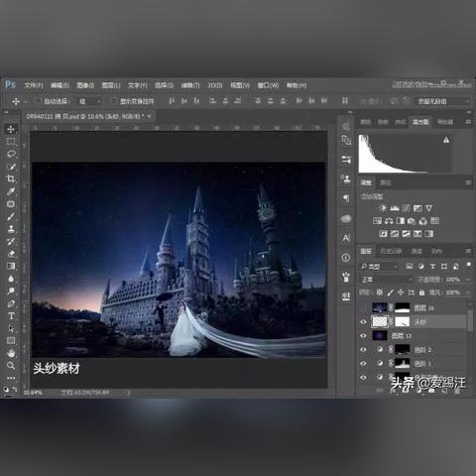Viewport: 476px width, 476px height.
Task: Filter layers by type (T) icon
Action: [x=432, y=267]
